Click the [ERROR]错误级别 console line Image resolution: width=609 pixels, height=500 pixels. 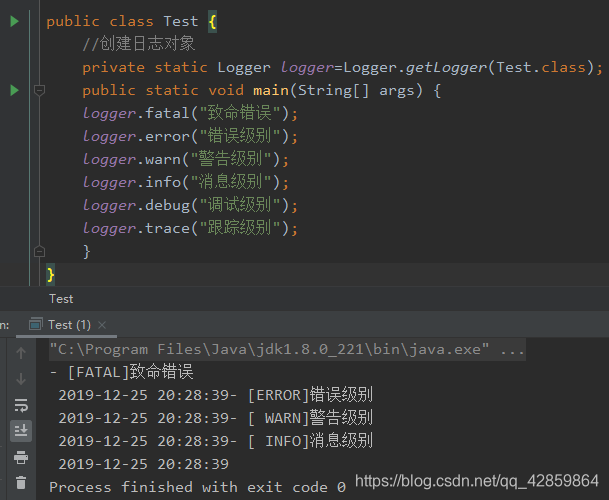216,395
